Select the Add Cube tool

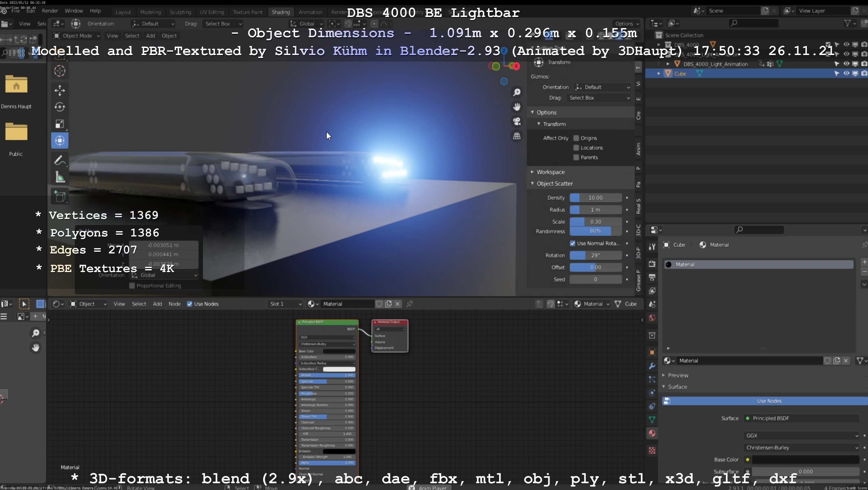(x=60, y=197)
